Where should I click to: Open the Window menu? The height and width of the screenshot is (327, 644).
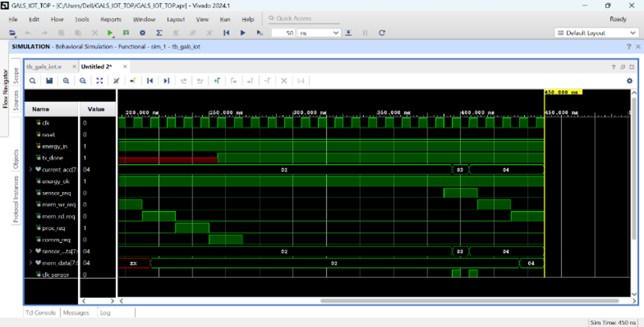[x=144, y=19]
